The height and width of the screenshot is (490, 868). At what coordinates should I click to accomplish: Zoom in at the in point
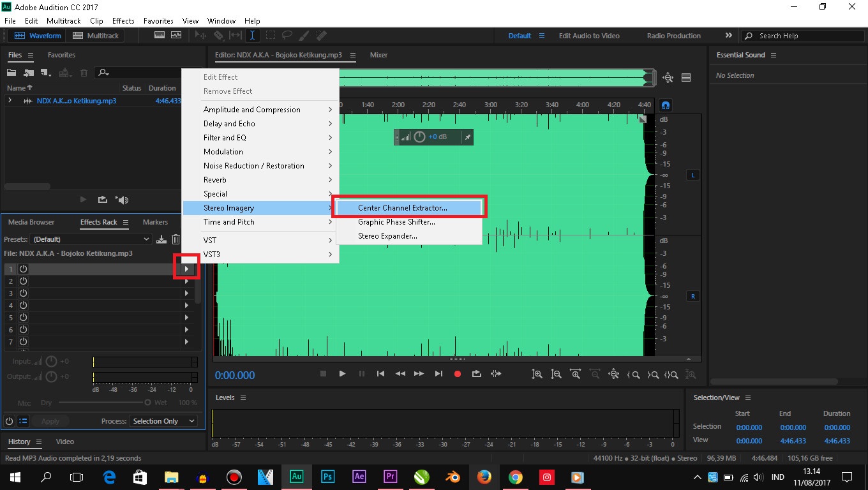click(x=633, y=375)
